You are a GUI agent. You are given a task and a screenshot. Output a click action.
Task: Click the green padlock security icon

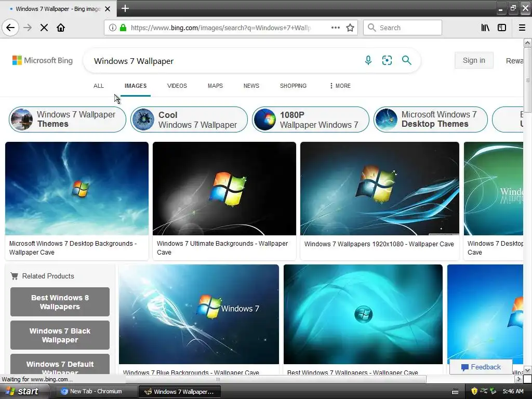(123, 28)
